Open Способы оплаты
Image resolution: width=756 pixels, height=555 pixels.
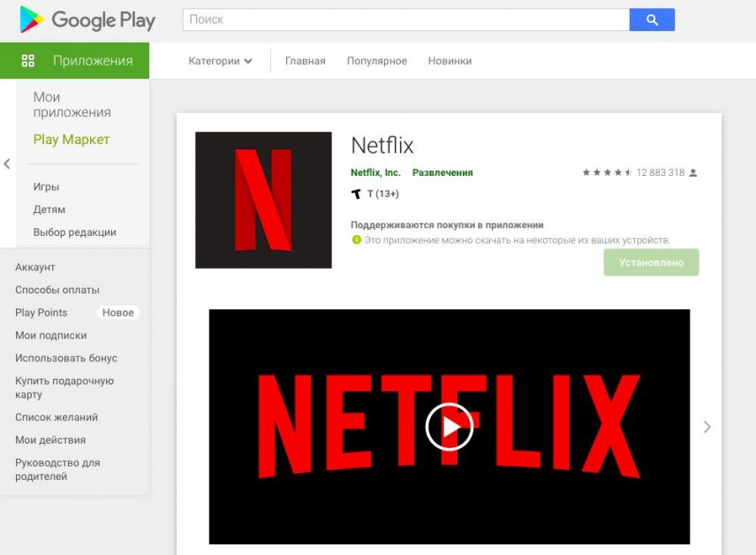57,290
